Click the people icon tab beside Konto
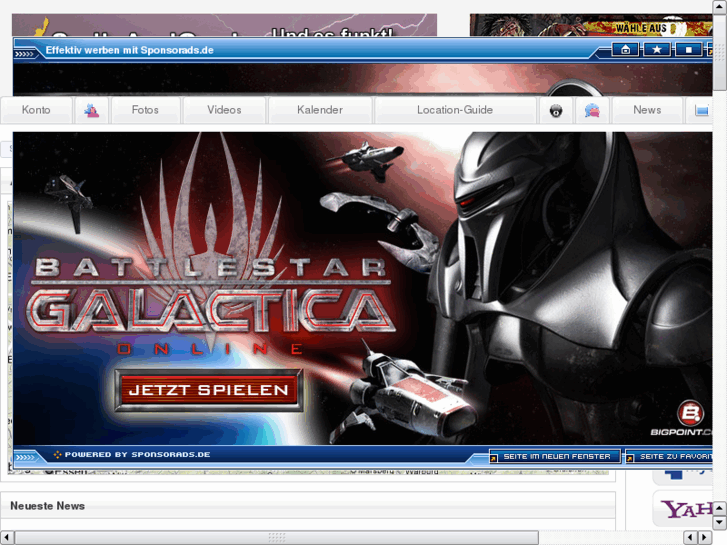Image resolution: width=727 pixels, height=545 pixels. 92,110
